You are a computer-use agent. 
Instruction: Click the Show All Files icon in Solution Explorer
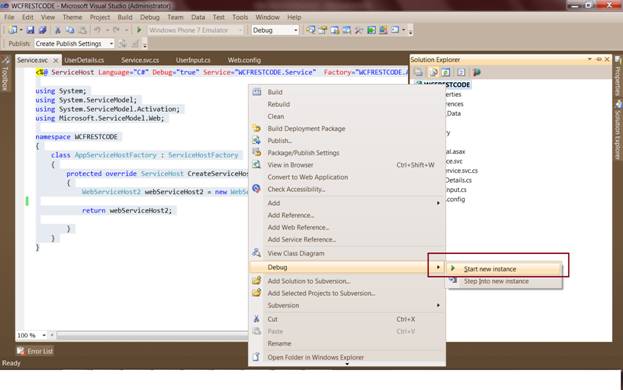click(x=433, y=72)
